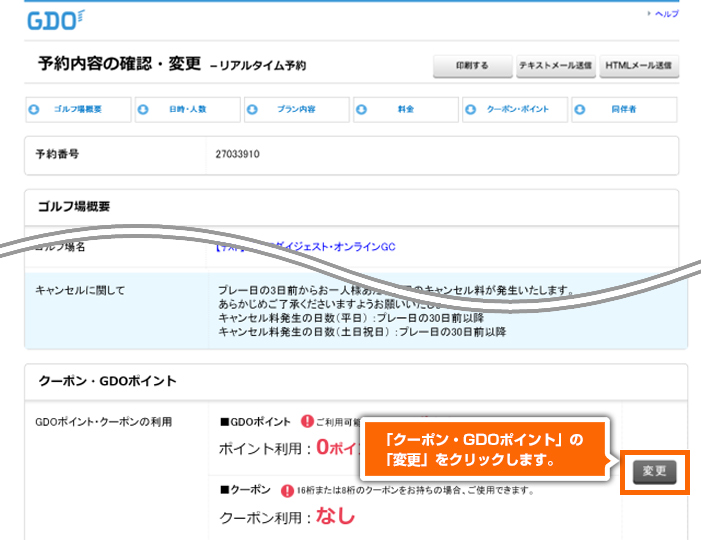The image size is (702, 540).
Task: Click down-arrow icon beside 同伴者
Action: click(x=580, y=109)
